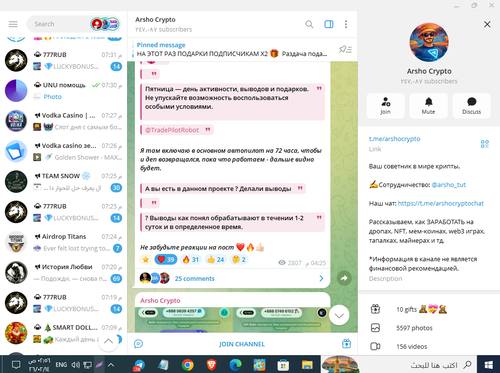
Task: Open the network tray icon
Action: [x=88, y=365]
